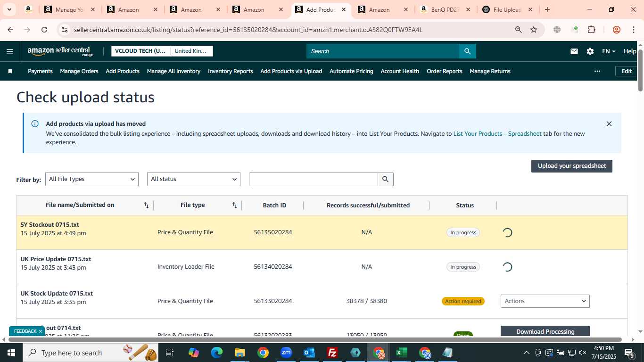Open new browser tab with plus
644x362 pixels.
547,9
